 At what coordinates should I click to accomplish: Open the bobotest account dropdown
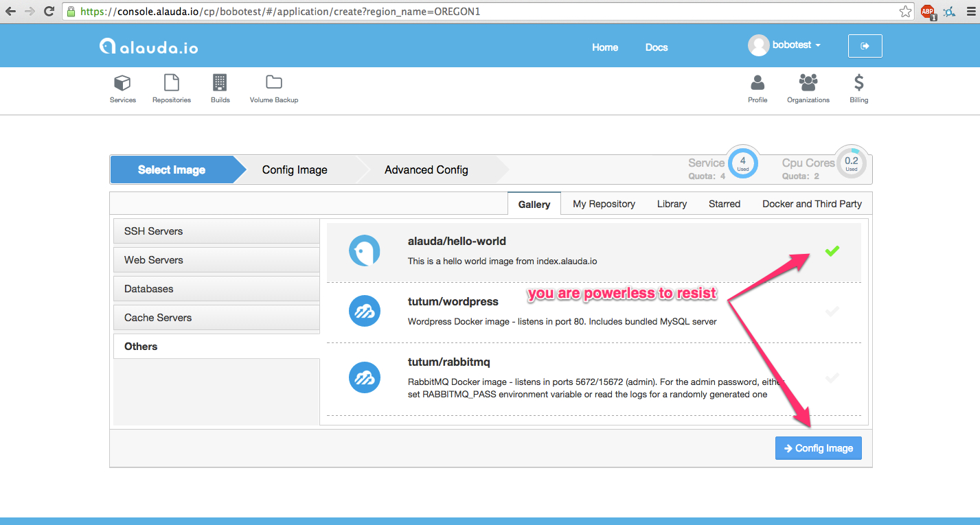[x=797, y=45]
